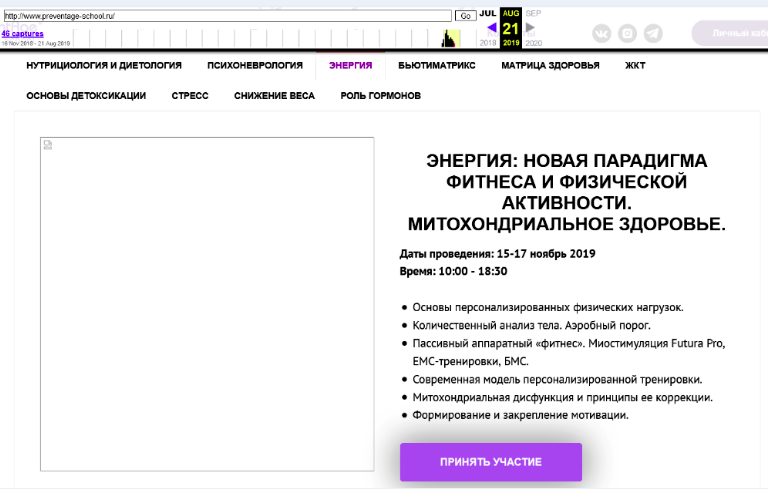Screen dimensions: 768x489
Task: Click the VK social icon
Action: [x=602, y=33]
